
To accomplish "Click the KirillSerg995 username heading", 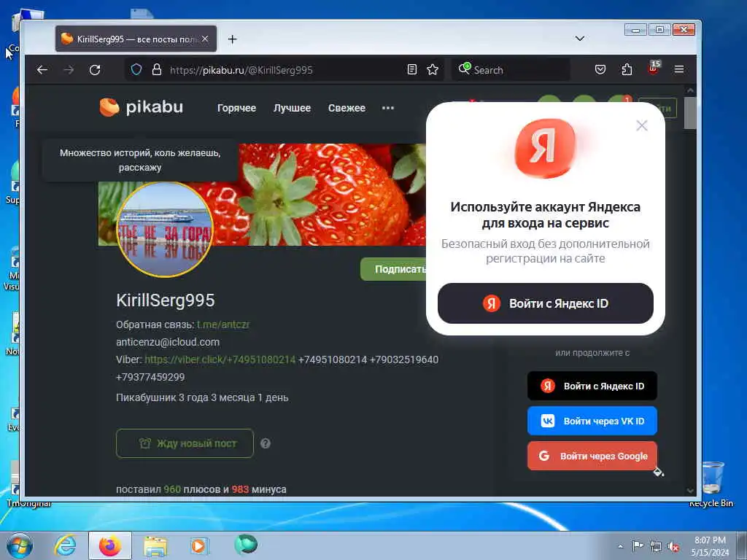I will pyautogui.click(x=166, y=300).
